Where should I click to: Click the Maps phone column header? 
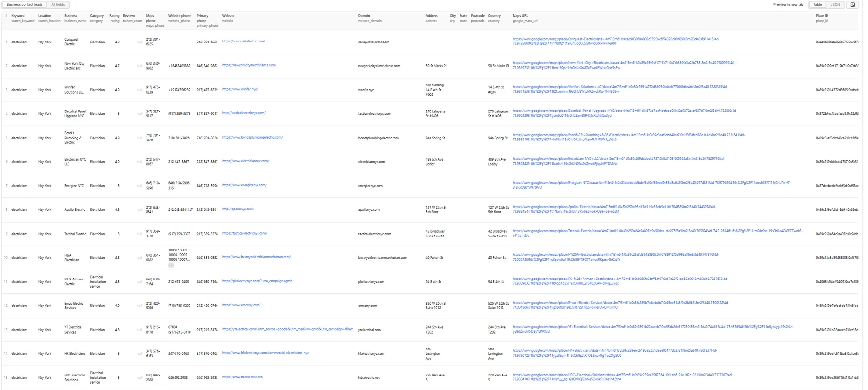tap(155, 21)
